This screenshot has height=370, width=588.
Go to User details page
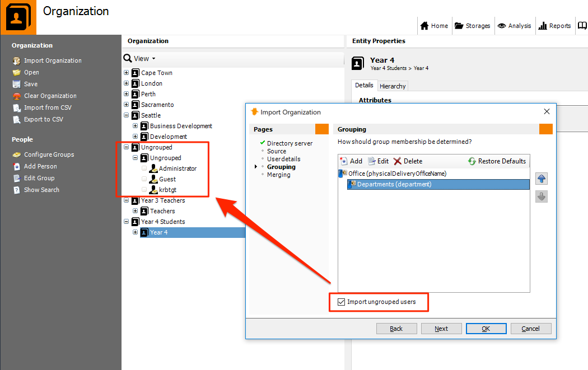[x=283, y=159]
